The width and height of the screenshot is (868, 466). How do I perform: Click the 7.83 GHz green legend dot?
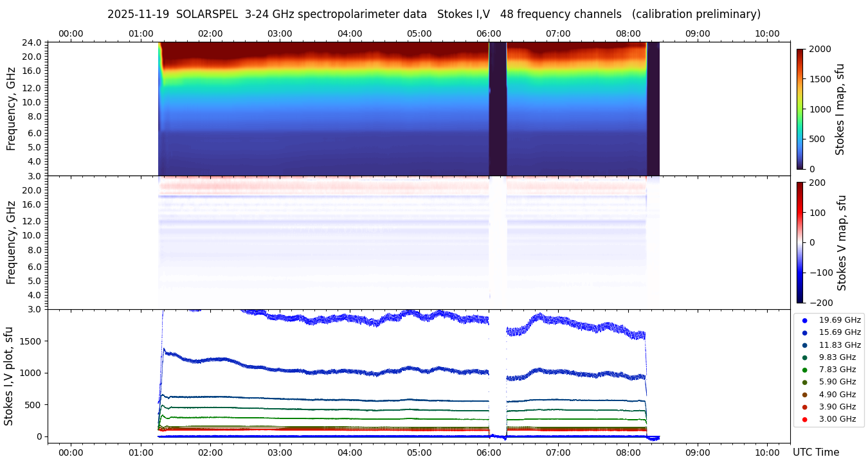click(x=804, y=370)
